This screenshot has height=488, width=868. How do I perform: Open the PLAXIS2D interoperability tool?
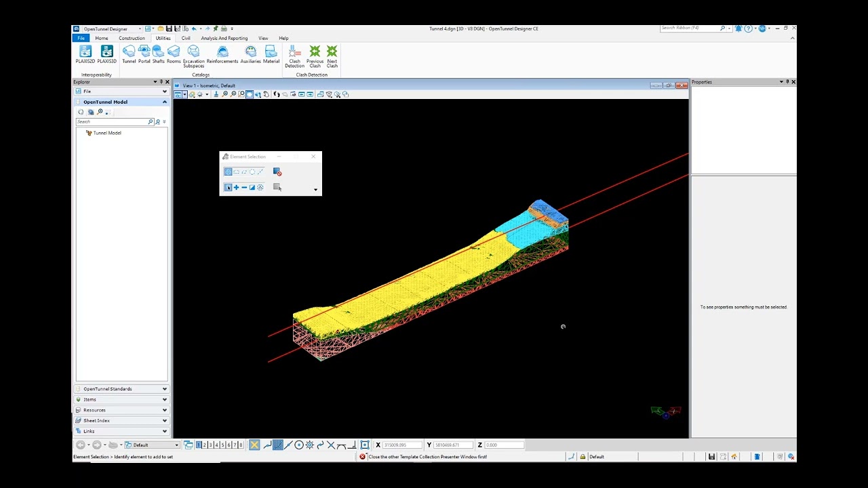click(x=85, y=56)
